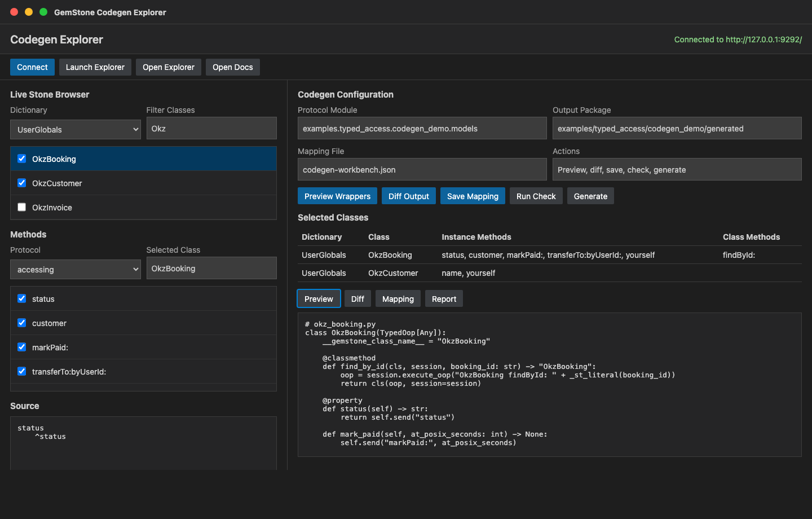Viewport: 812px width, 519px height.
Task: Open the Protocol dropdown showing accessing
Action: (76, 269)
